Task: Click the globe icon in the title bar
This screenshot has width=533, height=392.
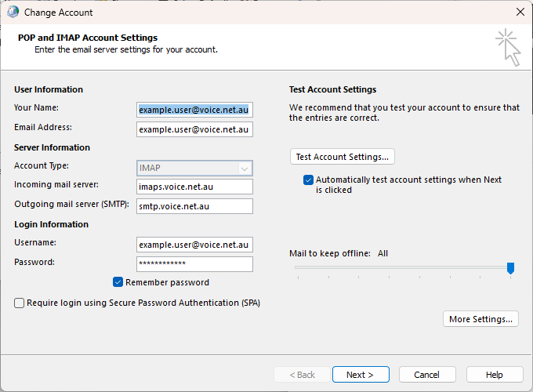Action: pyautogui.click(x=13, y=13)
